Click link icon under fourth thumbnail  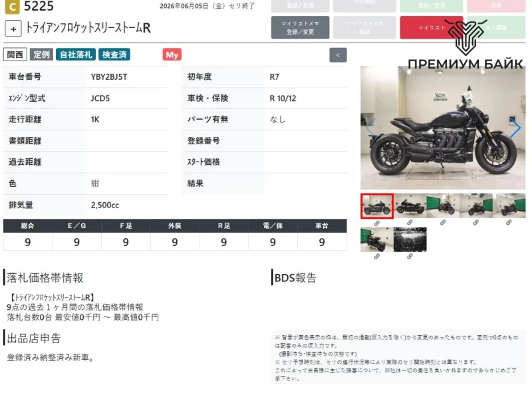point(475,223)
